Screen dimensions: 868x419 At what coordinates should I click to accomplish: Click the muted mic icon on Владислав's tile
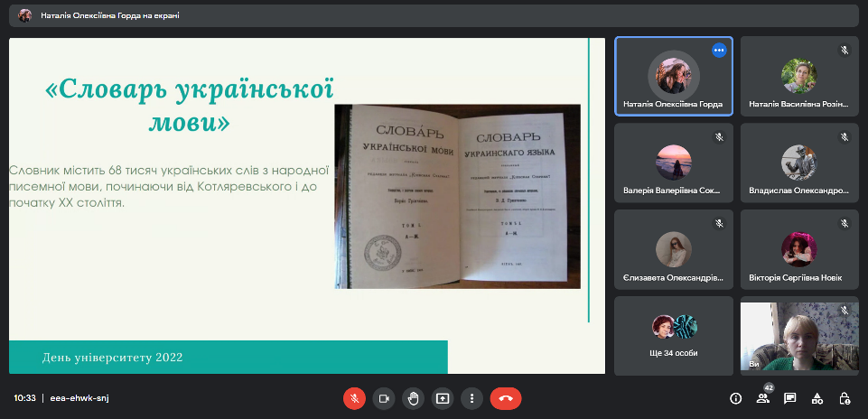point(845,137)
